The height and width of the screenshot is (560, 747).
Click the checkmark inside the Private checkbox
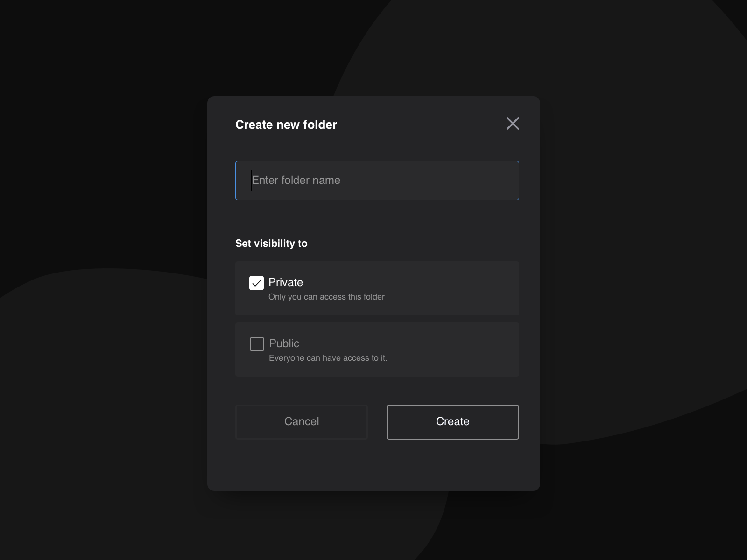(256, 282)
